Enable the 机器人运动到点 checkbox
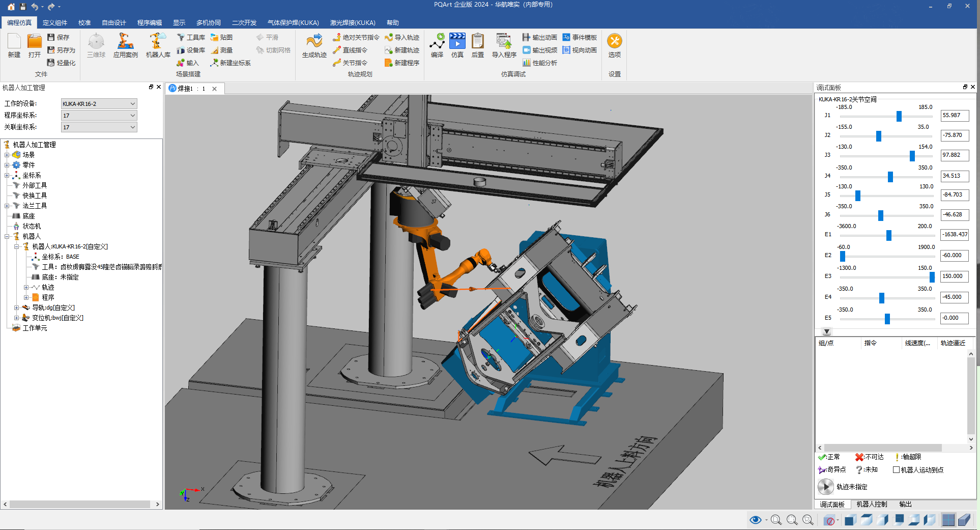This screenshot has width=980, height=530. point(896,470)
